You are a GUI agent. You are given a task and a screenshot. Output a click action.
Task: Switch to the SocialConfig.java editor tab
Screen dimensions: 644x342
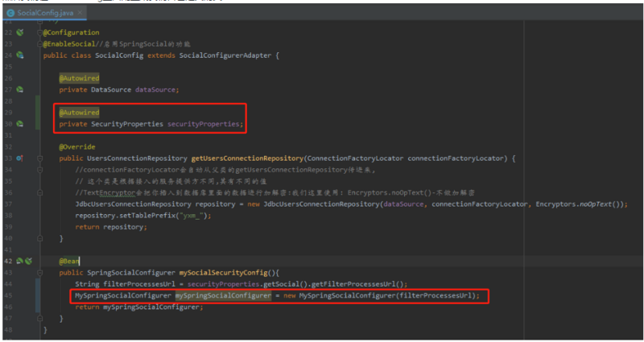pos(44,13)
